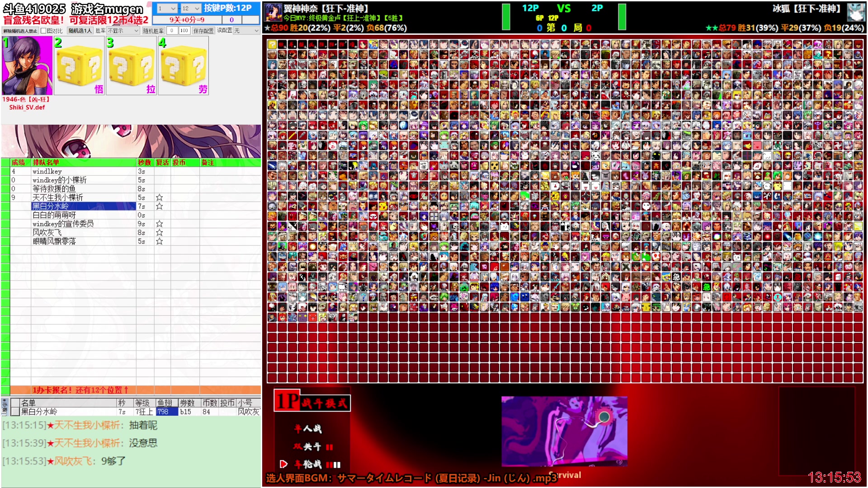Click the purple 0 score field
Image resolution: width=868 pixels, height=488 pixels.
tap(232, 19)
